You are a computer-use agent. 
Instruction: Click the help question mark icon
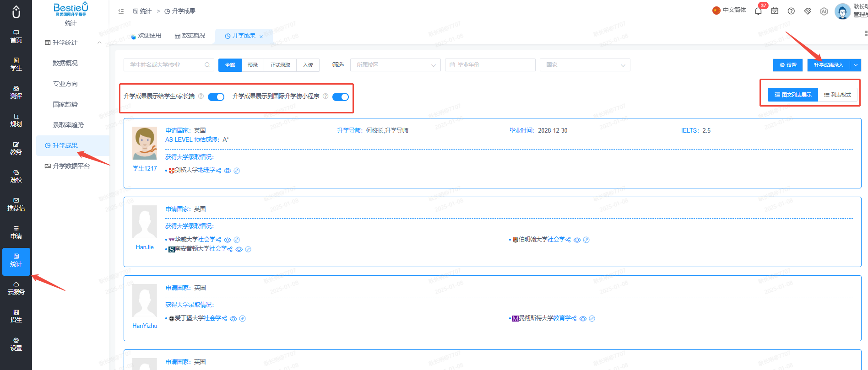tap(791, 11)
